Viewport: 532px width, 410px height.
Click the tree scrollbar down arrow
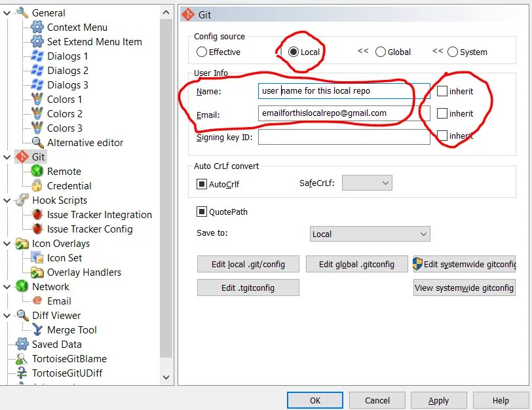pos(166,377)
